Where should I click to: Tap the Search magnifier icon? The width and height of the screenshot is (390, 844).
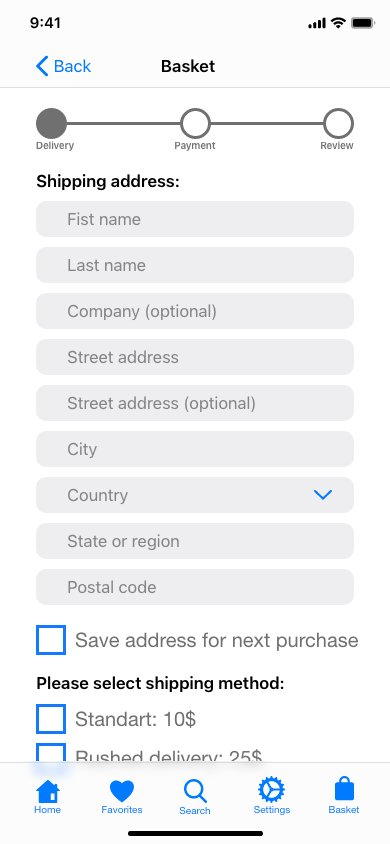[x=195, y=791]
